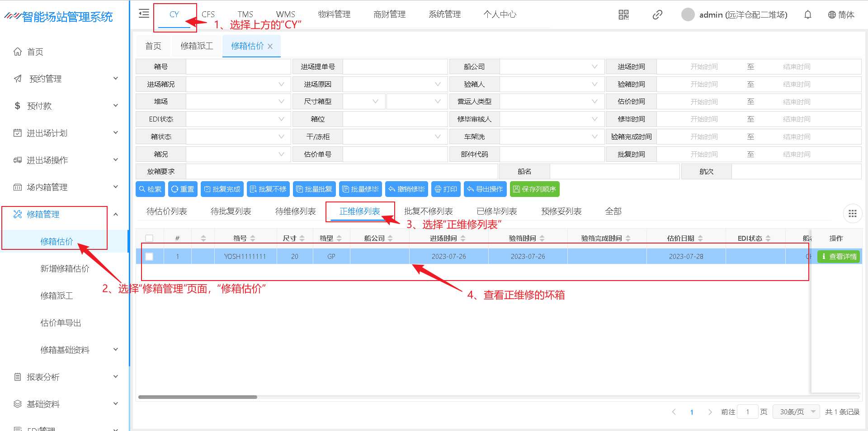Open the column settings grid icon
Image resolution: width=868 pixels, height=431 pixels.
852,214
